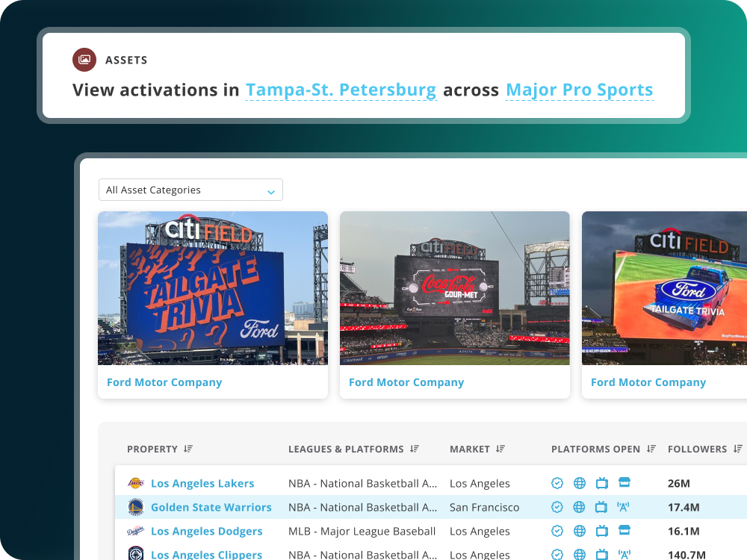Click Dodgers row storefront platform icon
747x560 pixels.
tap(624, 530)
